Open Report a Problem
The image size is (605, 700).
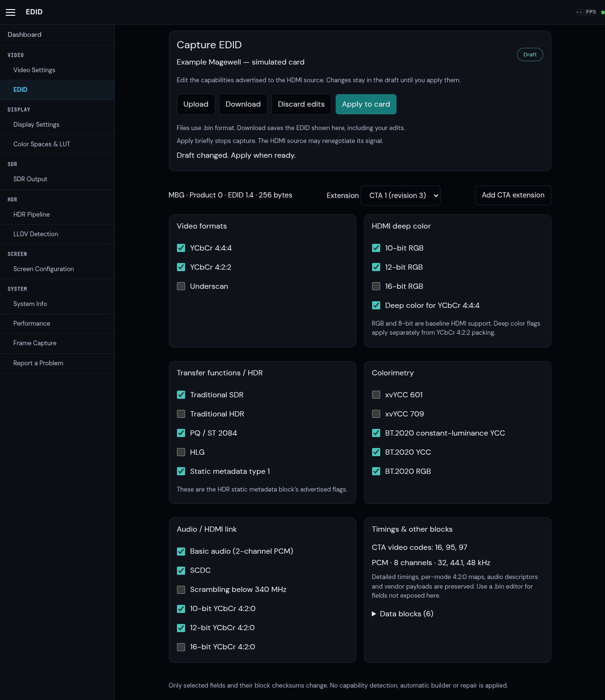57,363
